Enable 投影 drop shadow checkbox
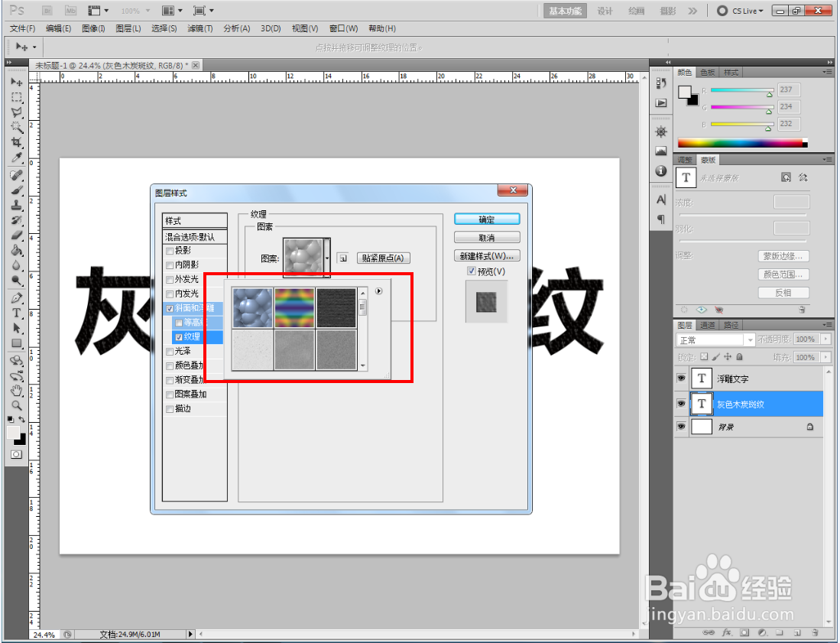Image resolution: width=840 pixels, height=643 pixels. [170, 251]
